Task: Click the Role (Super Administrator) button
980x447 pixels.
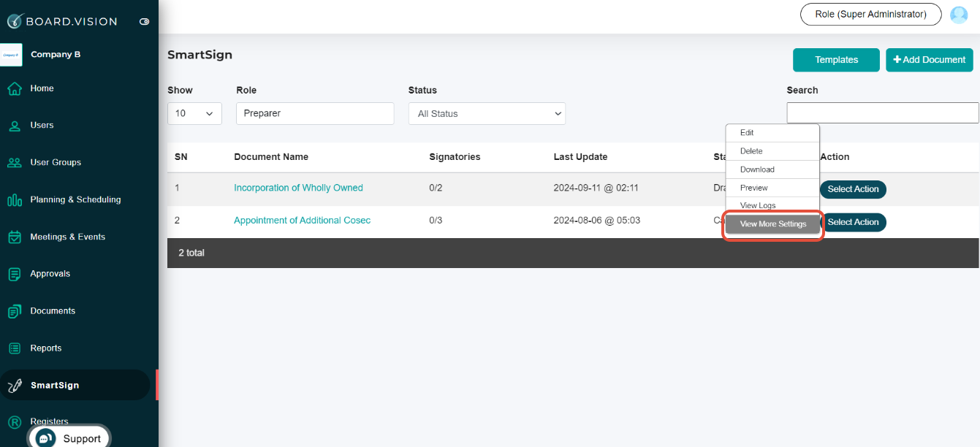Action: (870, 14)
